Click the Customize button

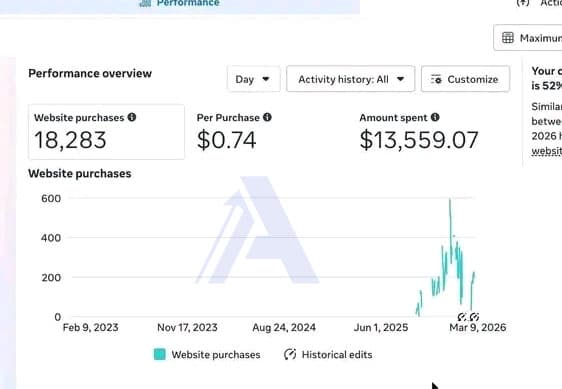click(465, 79)
